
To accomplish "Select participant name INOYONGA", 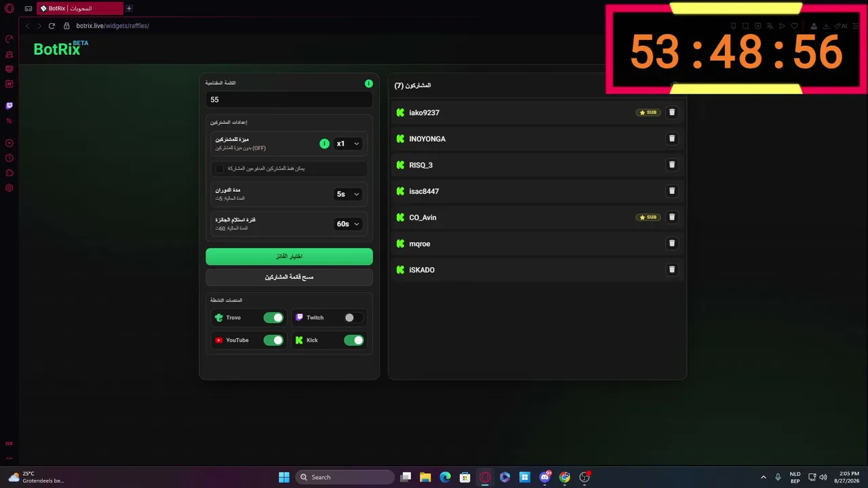I will [427, 139].
